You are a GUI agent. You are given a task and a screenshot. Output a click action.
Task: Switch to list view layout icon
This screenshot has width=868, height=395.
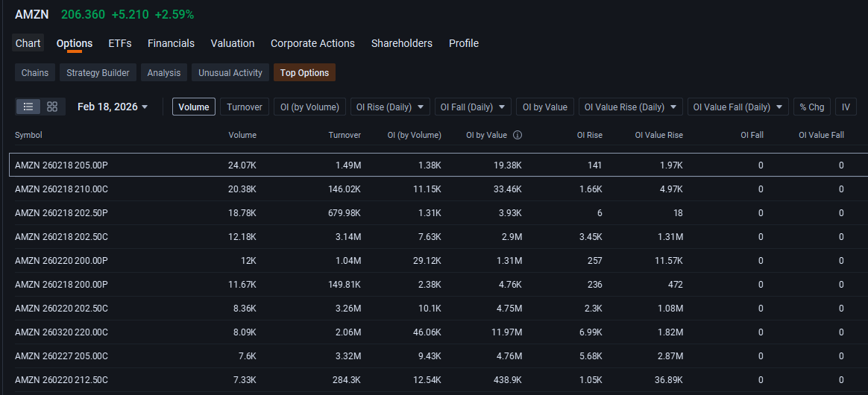click(x=28, y=107)
